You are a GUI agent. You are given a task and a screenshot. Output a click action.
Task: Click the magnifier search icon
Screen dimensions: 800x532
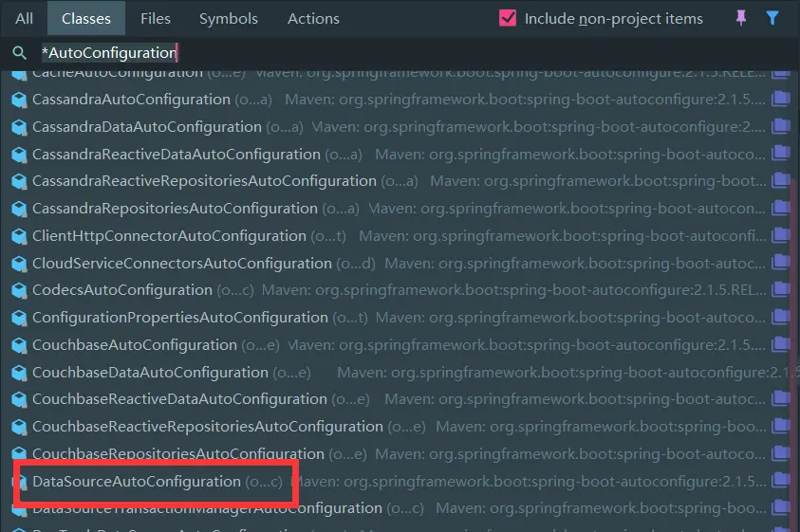(19, 52)
